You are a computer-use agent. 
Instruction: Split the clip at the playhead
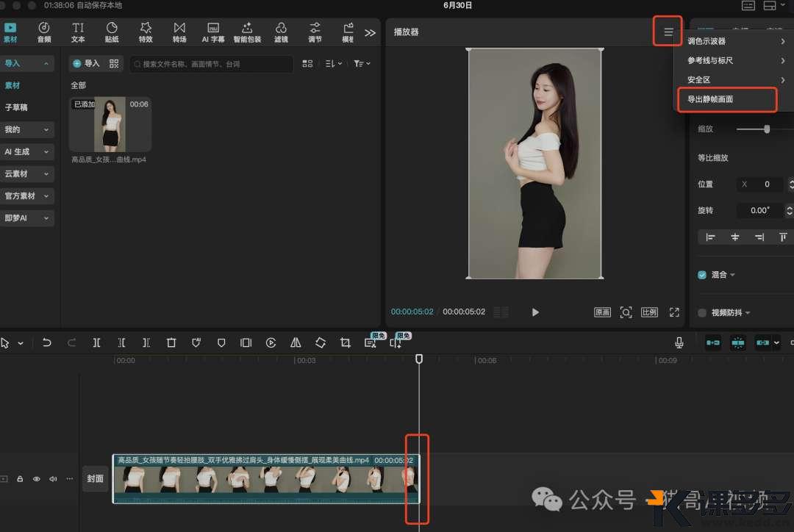point(96,342)
